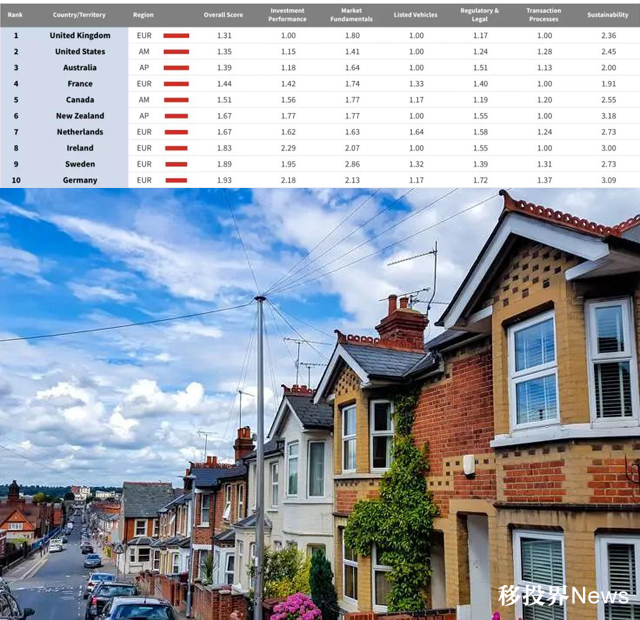Viewport: 640px width, 620px height.
Task: Click Germany's overall score 1.93
Action: click(x=224, y=180)
